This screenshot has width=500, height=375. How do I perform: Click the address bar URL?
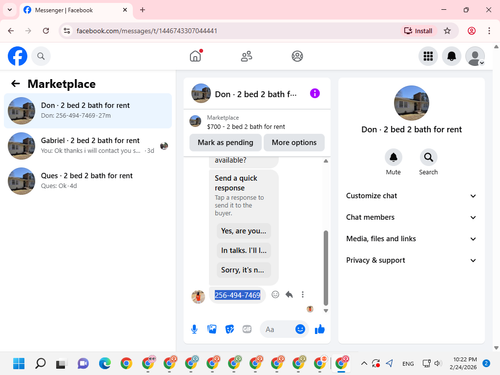coord(147,31)
